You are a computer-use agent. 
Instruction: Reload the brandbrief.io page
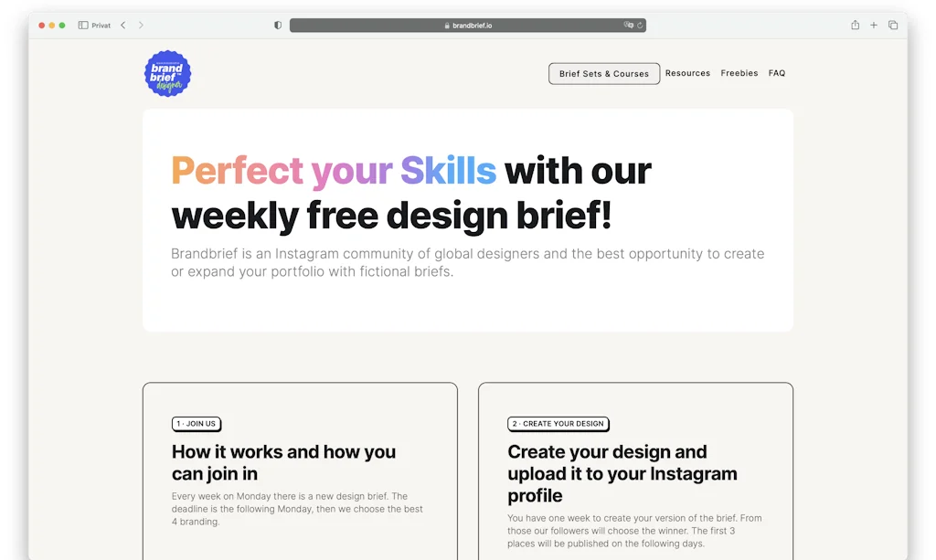pos(640,26)
